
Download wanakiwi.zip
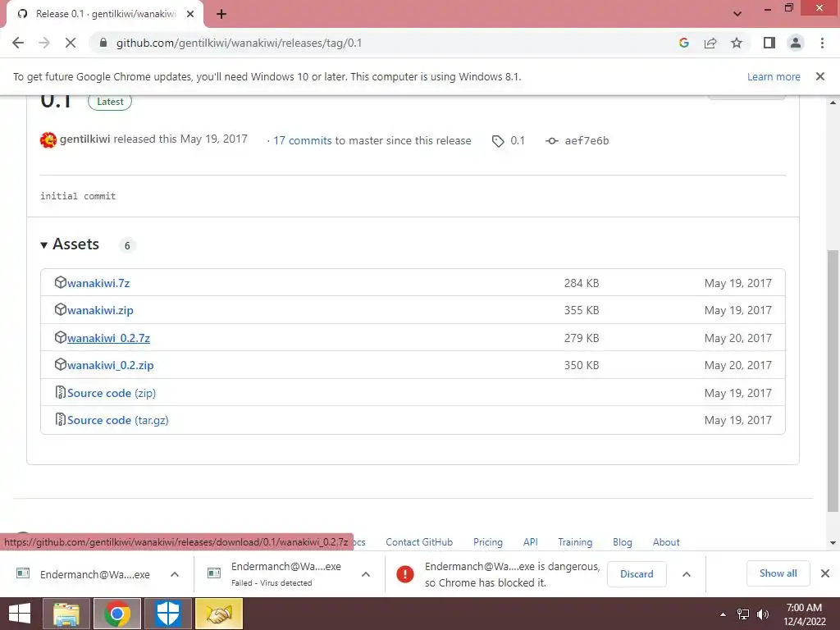[x=100, y=310]
